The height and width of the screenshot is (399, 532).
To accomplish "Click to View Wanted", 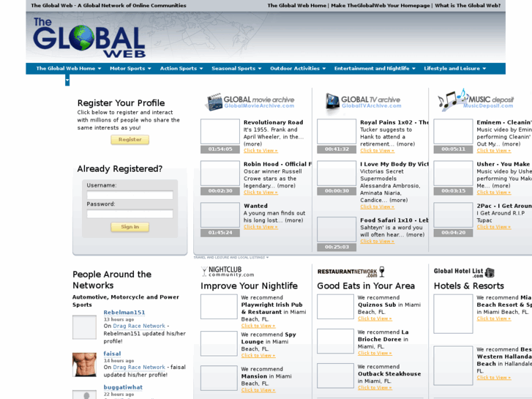I will (x=261, y=227).
